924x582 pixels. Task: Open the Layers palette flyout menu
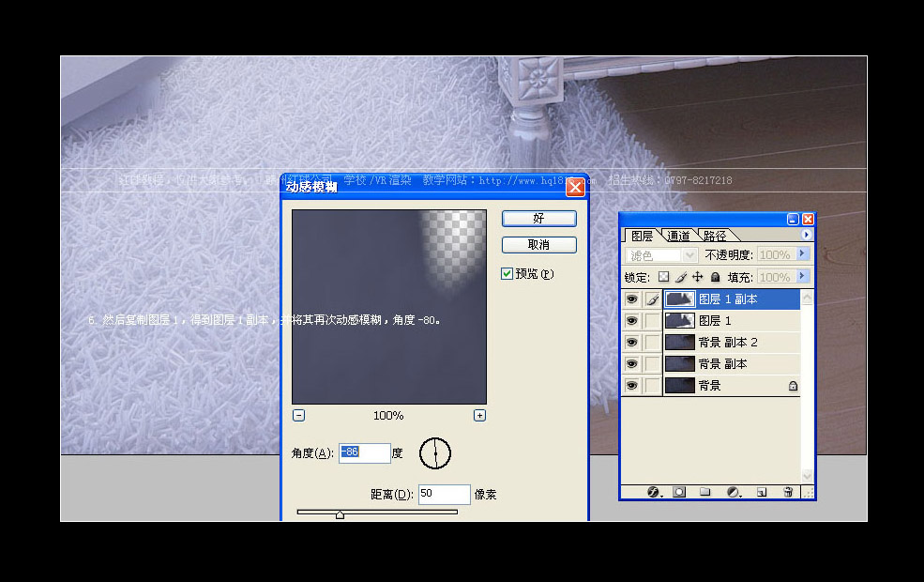click(807, 234)
